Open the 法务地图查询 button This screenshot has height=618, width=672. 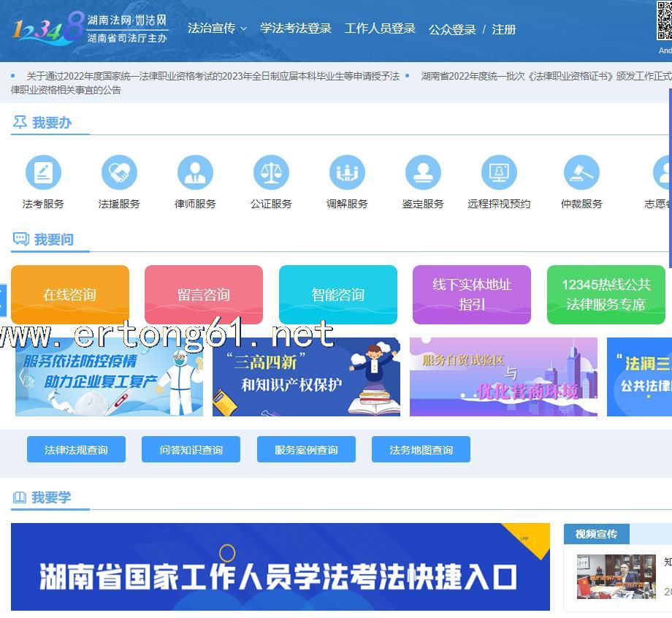(x=421, y=450)
